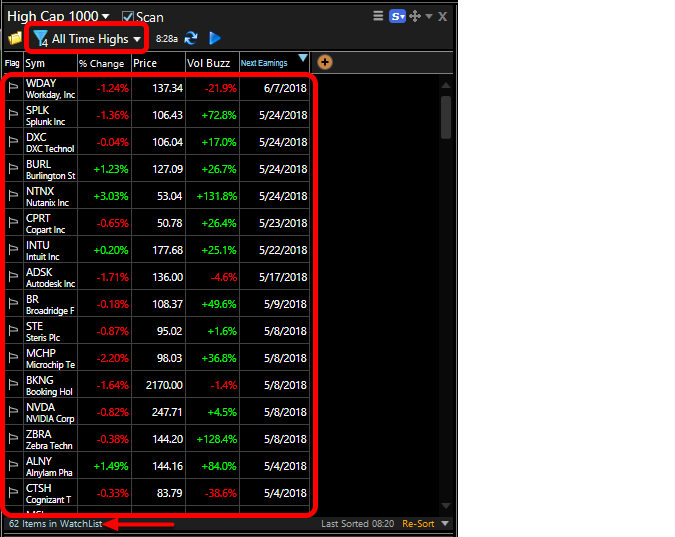Sort by the Next Earnings column header
Screen dimensions: 675x537
264,63
